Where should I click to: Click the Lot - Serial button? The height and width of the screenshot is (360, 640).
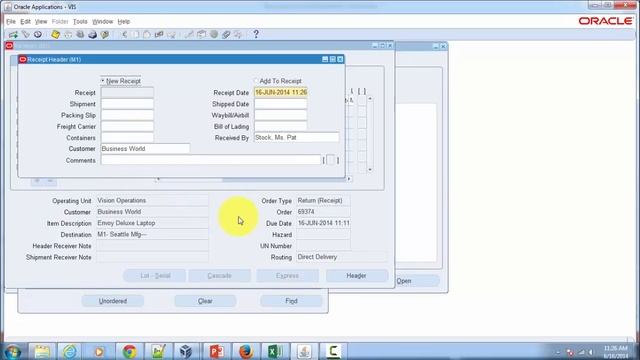(x=155, y=276)
